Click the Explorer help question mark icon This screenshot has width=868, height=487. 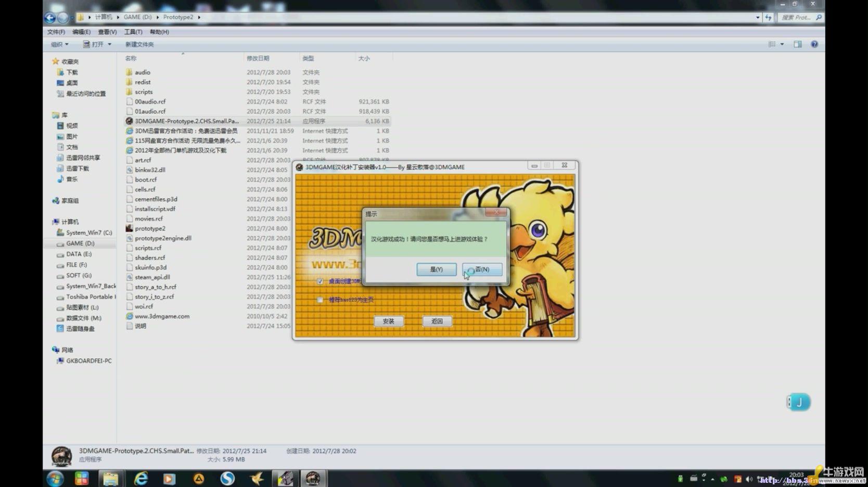[814, 44]
